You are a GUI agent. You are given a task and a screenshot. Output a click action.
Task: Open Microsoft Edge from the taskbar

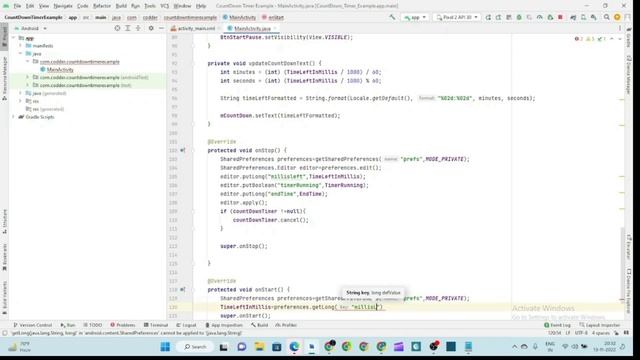(x=294, y=347)
